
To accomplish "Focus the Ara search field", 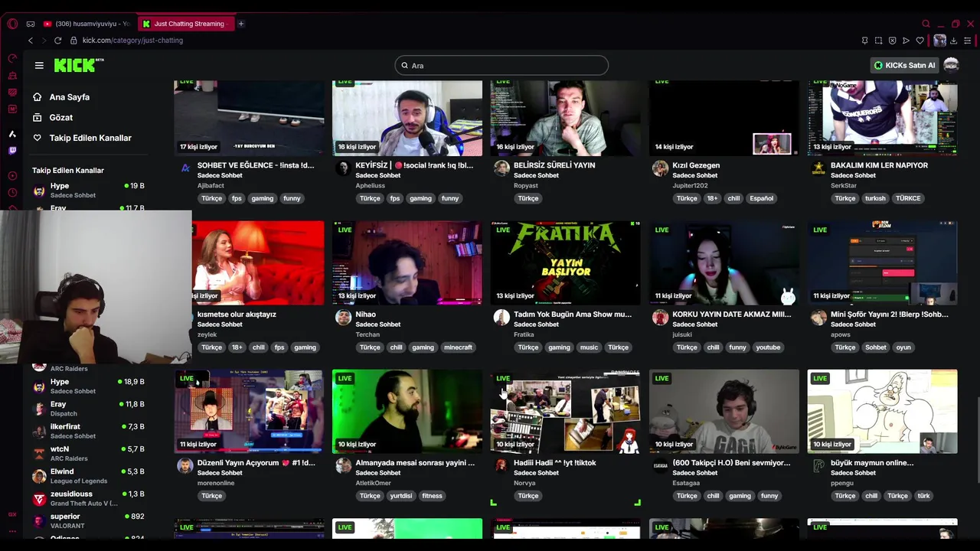I will pyautogui.click(x=501, y=66).
